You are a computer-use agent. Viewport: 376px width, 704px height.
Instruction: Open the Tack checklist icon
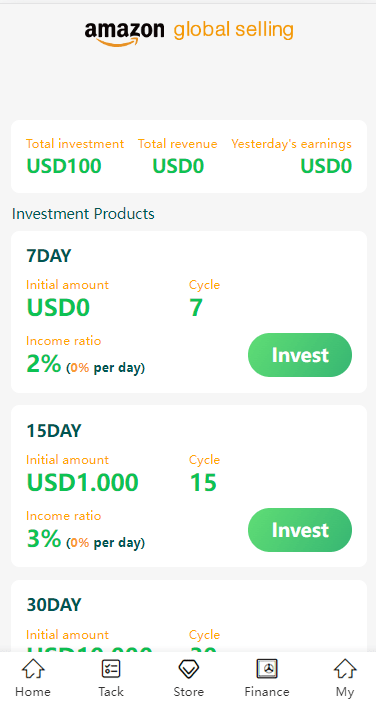111,669
